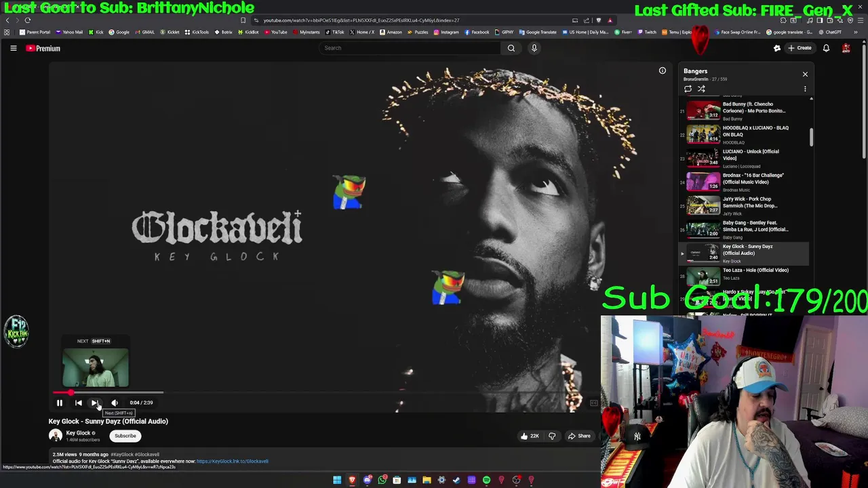Dislike the video with thumbs down

coord(552,436)
